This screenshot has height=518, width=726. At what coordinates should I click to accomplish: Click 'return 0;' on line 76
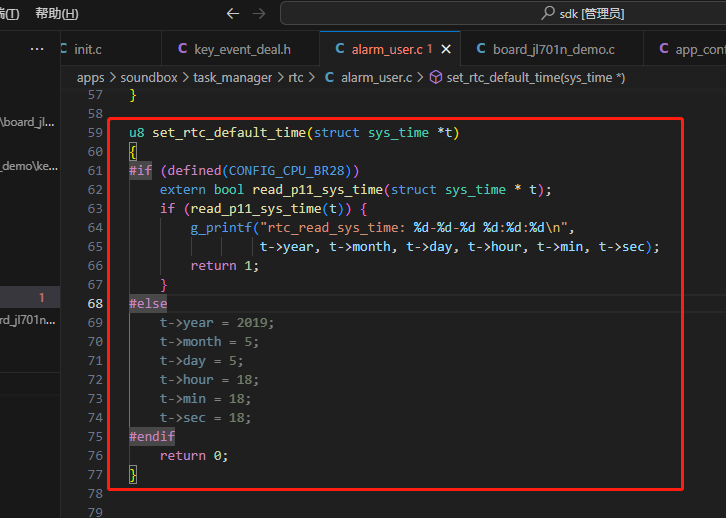point(194,456)
